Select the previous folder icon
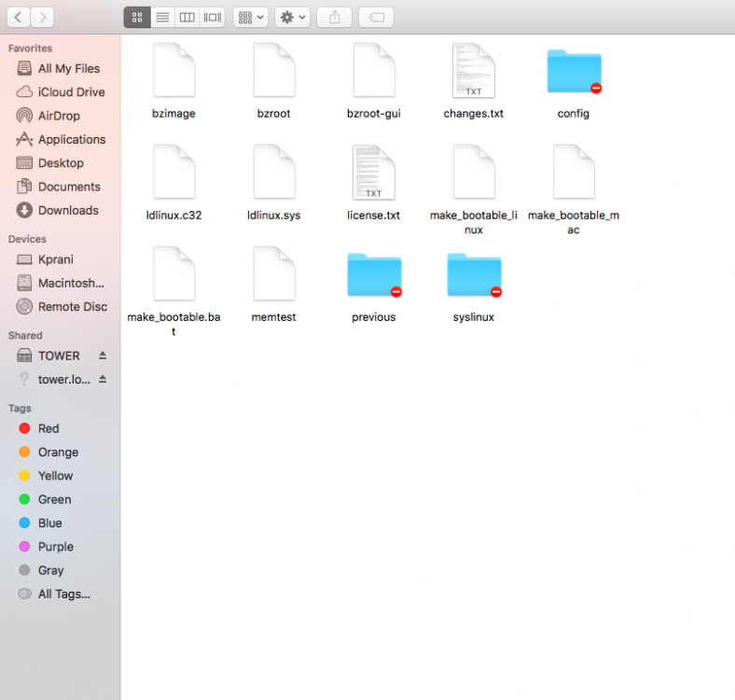This screenshot has width=735, height=700. tap(374, 275)
